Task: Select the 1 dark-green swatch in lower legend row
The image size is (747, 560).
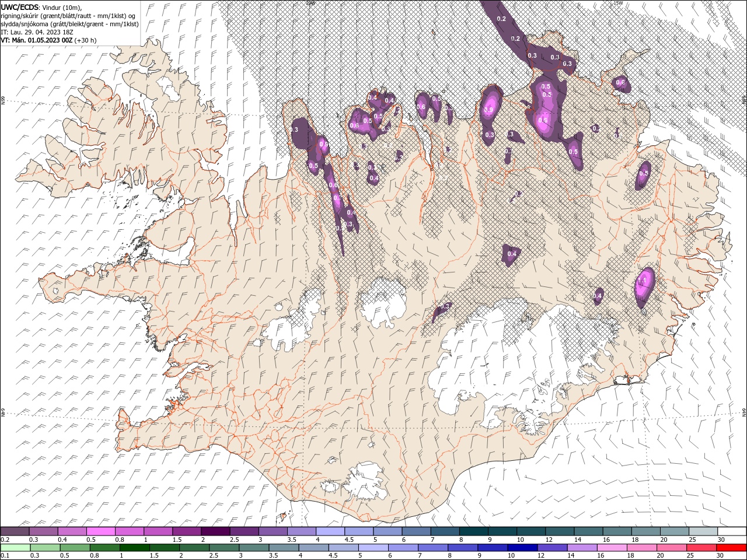Action: 135,548
